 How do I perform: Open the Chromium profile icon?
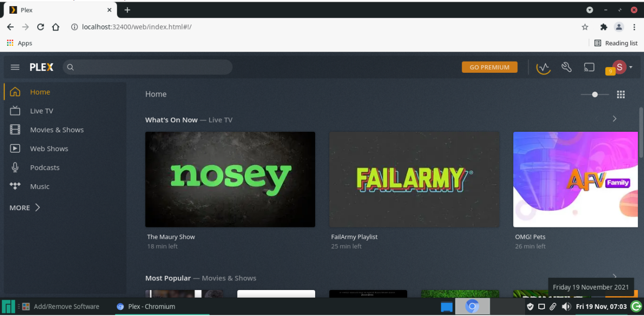click(619, 27)
